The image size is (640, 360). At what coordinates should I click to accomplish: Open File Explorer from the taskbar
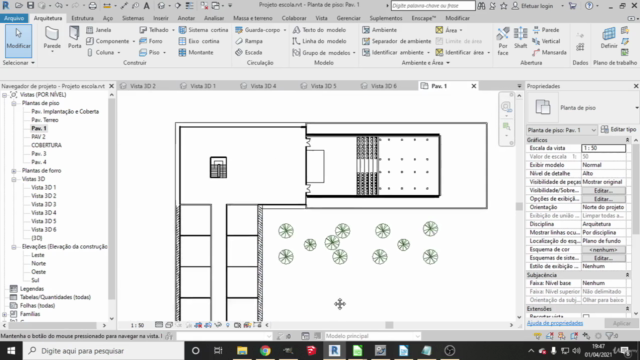pyautogui.click(x=242, y=351)
